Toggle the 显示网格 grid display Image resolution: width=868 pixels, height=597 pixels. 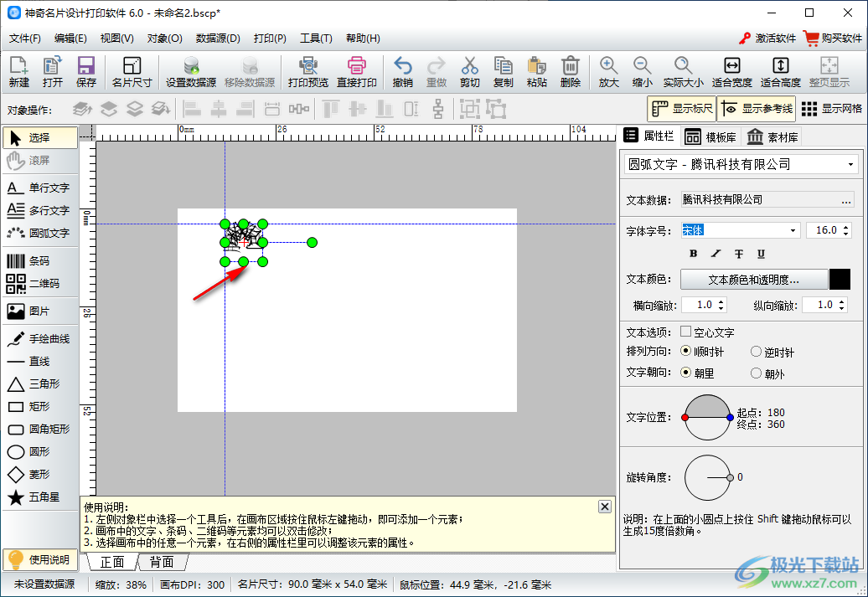[x=831, y=109]
